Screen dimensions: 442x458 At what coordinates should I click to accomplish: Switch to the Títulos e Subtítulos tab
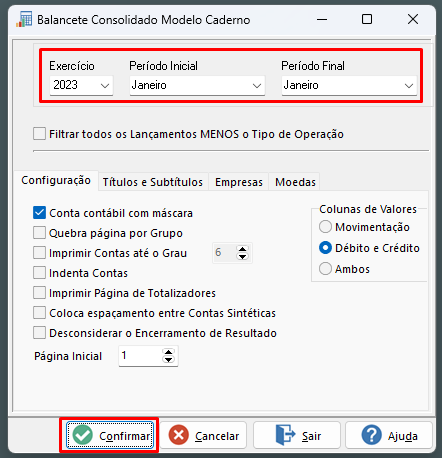[x=153, y=182]
